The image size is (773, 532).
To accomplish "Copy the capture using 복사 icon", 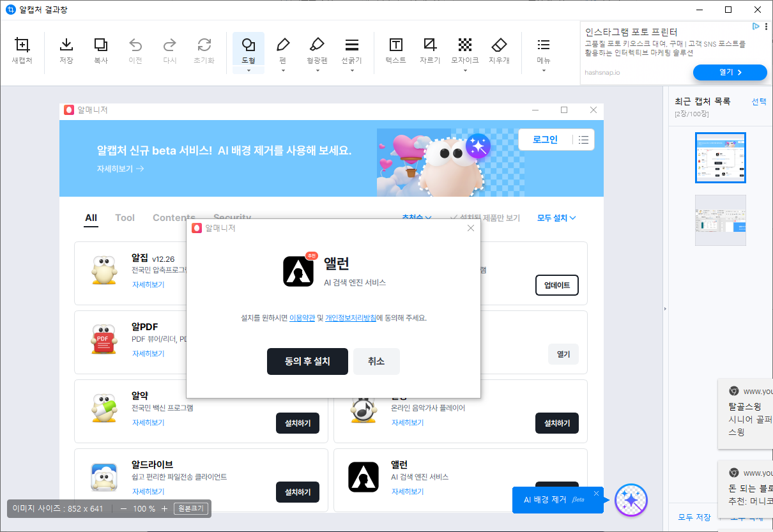I will tap(101, 50).
